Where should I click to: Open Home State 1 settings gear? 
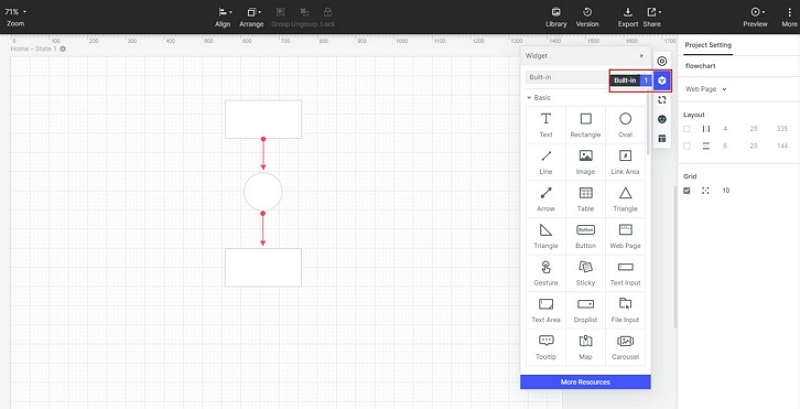[x=63, y=49]
